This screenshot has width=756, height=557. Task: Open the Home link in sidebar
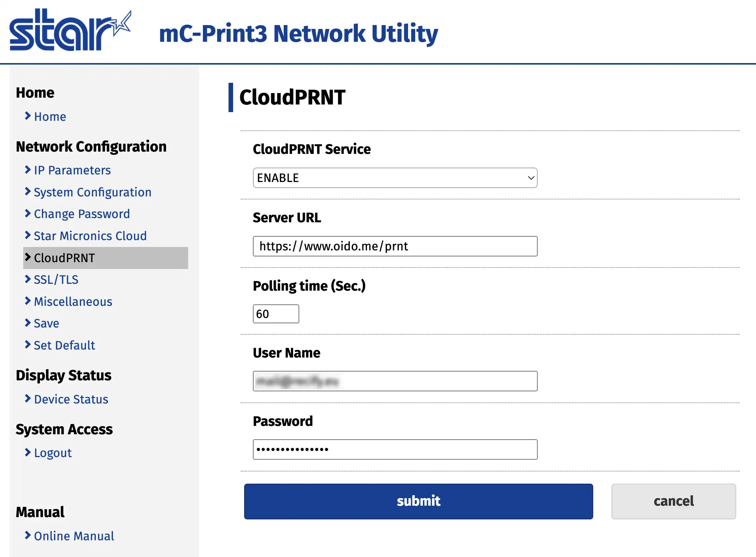pyautogui.click(x=50, y=117)
